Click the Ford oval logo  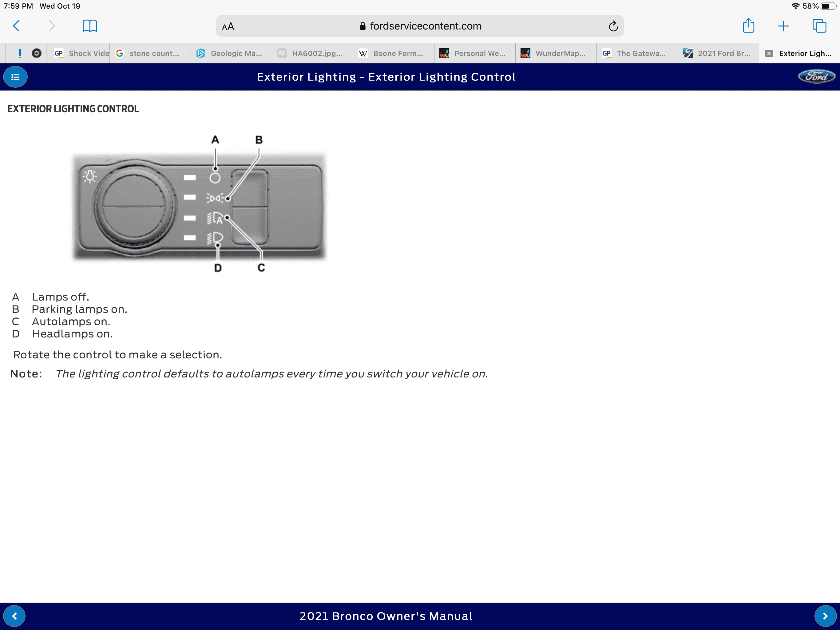pos(816,77)
